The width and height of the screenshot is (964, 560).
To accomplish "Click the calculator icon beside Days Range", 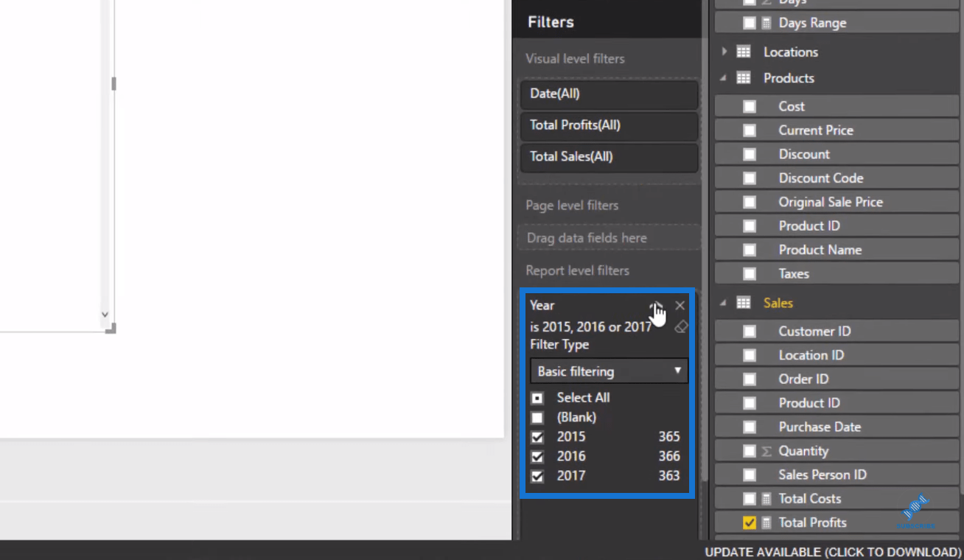I will [766, 23].
